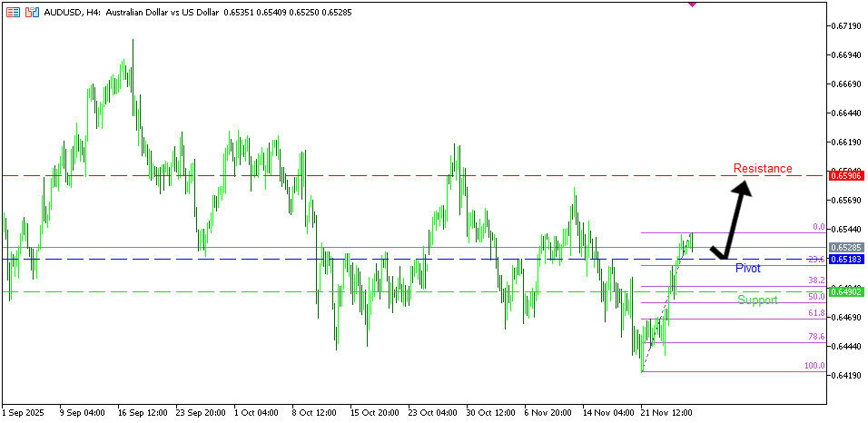The image size is (868, 423).
Task: Click the Fibonacci 0.0 level label
Action: click(x=817, y=227)
